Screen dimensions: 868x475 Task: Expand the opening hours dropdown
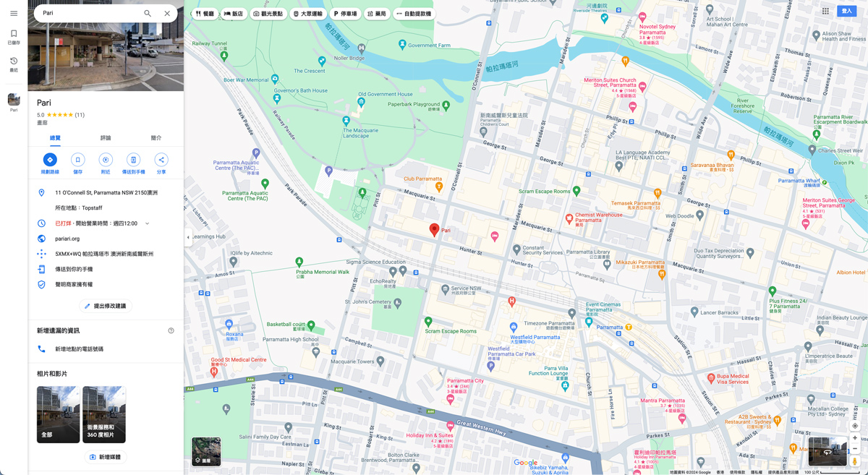pyautogui.click(x=147, y=223)
